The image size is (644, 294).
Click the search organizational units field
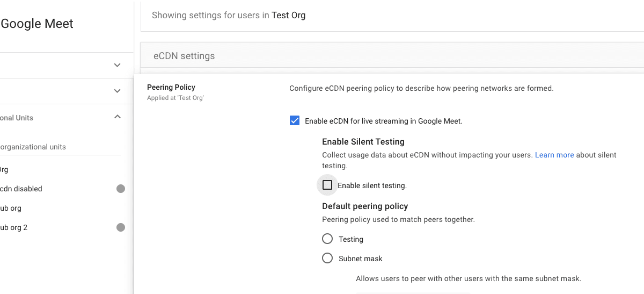click(54, 147)
